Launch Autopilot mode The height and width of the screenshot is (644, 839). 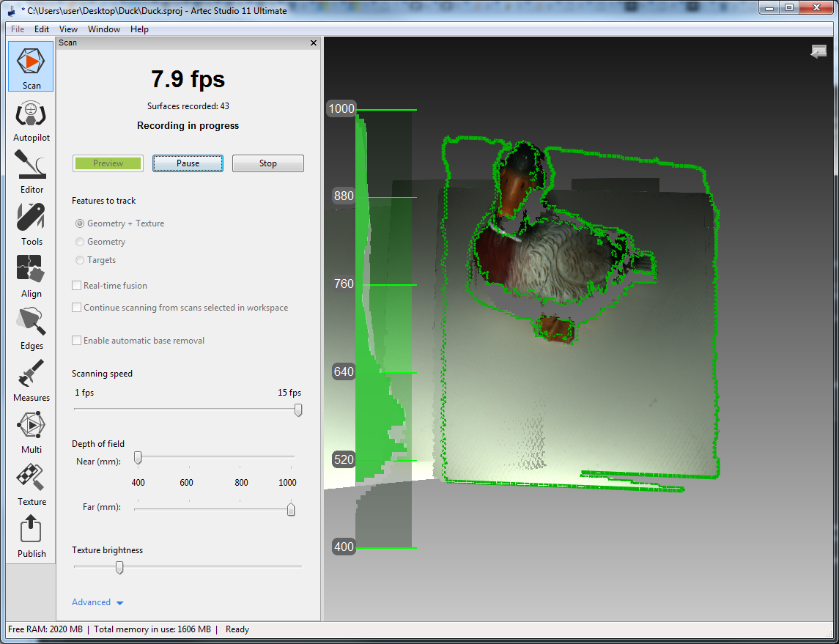point(31,122)
